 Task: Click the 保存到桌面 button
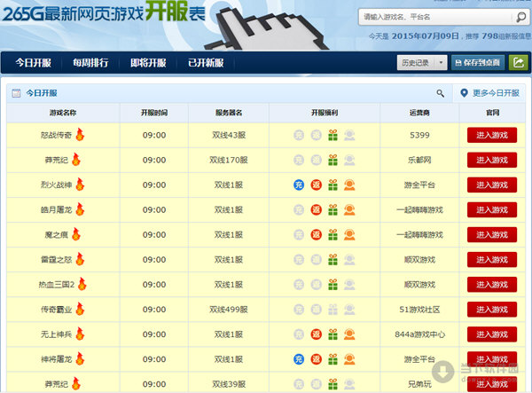(476, 62)
